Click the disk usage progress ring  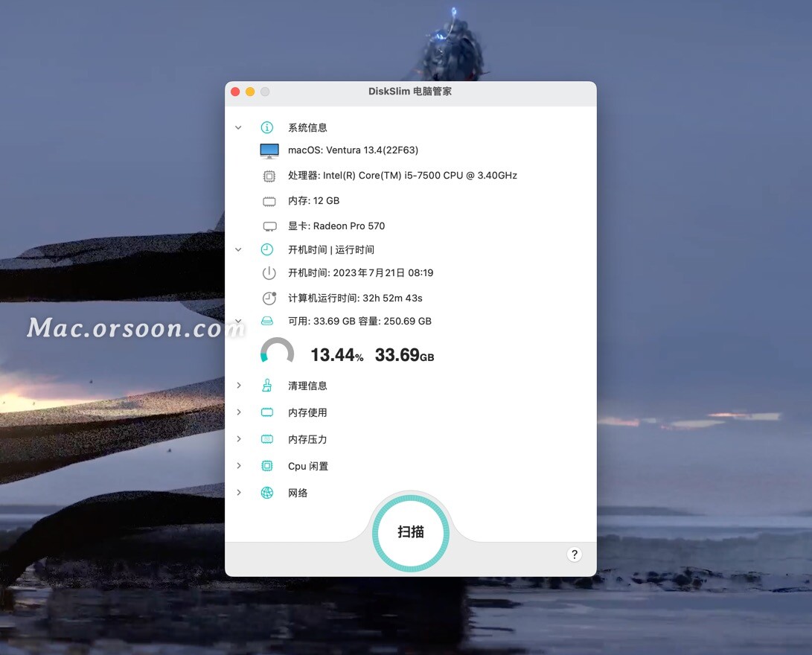[278, 351]
